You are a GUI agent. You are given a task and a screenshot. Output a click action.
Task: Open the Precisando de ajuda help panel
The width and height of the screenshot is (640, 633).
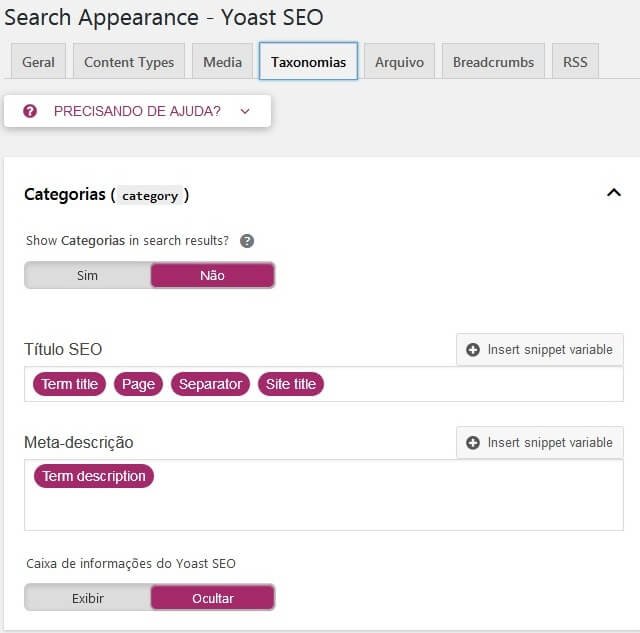click(x=137, y=111)
